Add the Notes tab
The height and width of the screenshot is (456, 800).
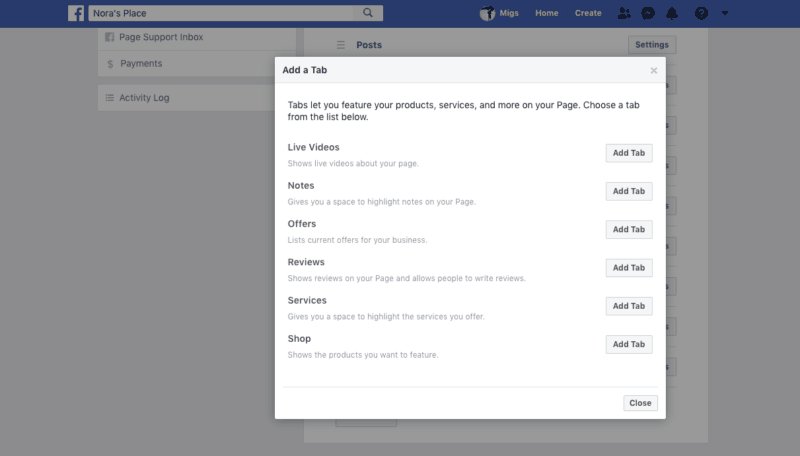click(x=629, y=191)
